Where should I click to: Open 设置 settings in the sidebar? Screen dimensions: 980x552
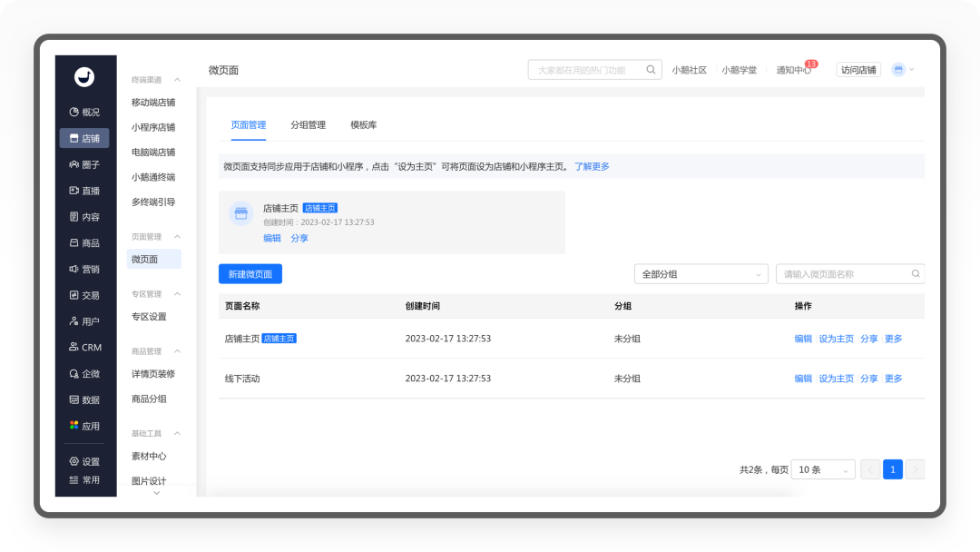[84, 461]
